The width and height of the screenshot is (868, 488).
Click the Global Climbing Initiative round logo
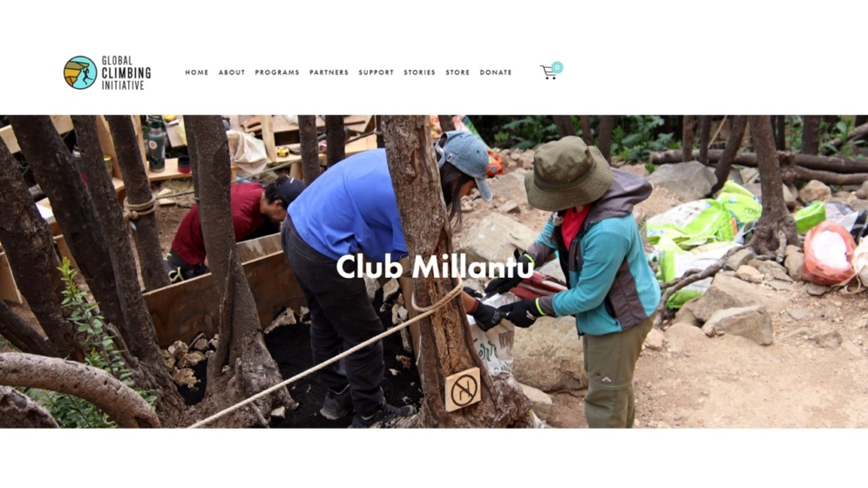(x=80, y=72)
